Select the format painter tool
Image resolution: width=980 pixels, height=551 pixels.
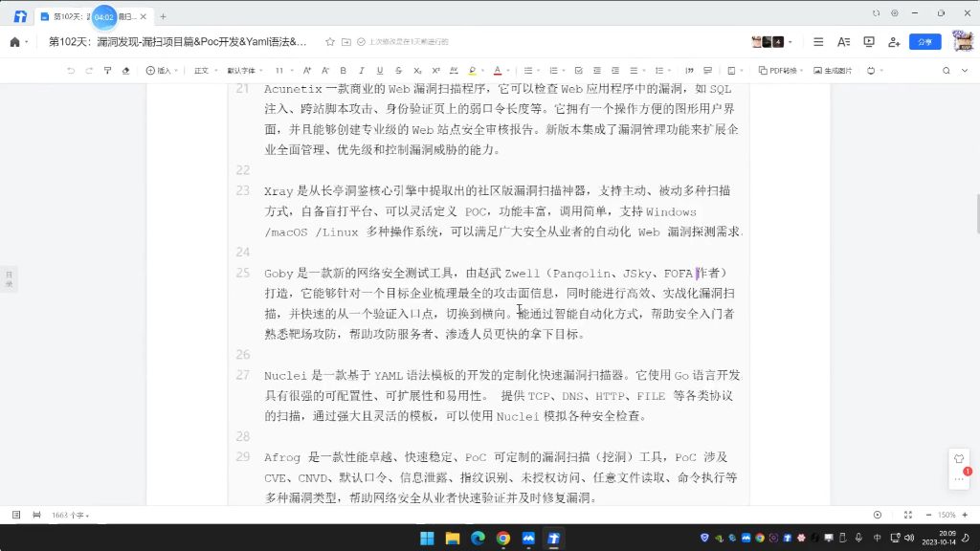point(107,71)
